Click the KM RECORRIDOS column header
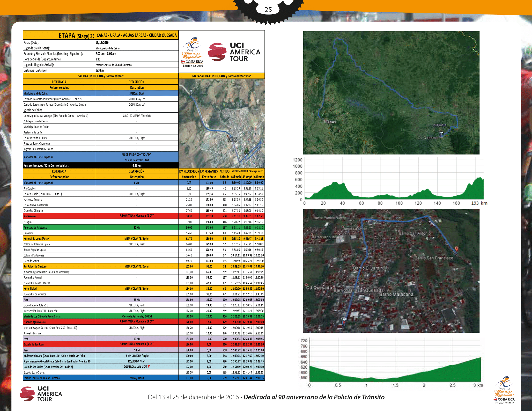 click(189, 171)
